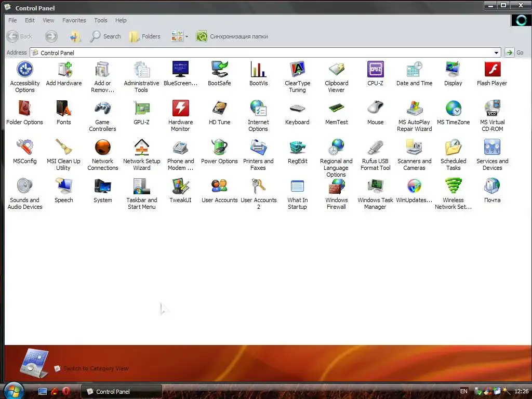
Task: Launch CPU-Z from Control Panel
Action: [x=375, y=74]
